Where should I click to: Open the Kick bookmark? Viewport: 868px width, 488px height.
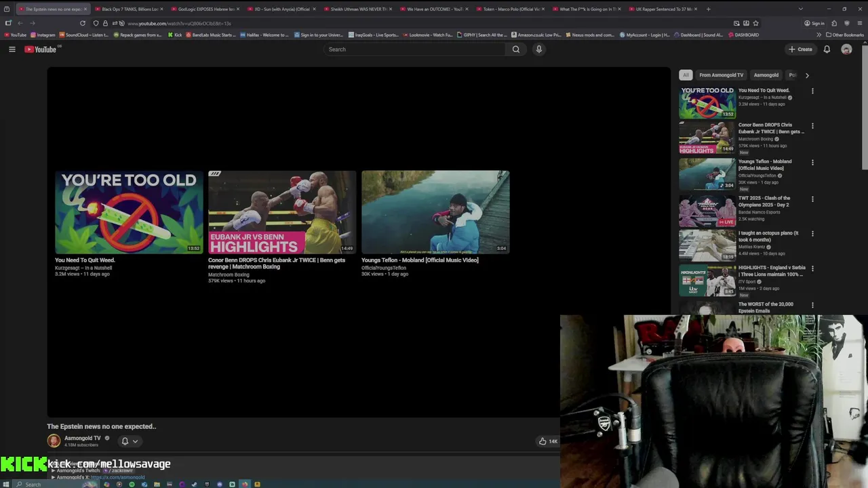[x=175, y=35]
